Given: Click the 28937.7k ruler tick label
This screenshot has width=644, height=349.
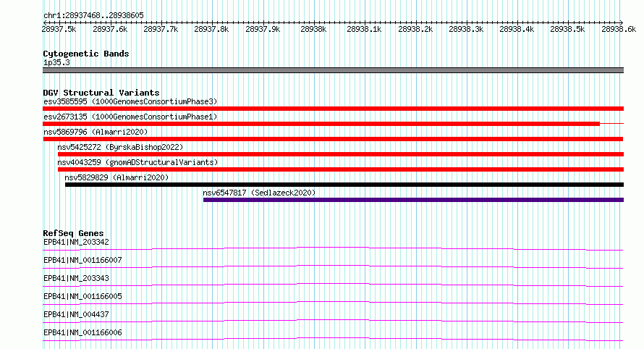Looking at the screenshot, I should click(x=161, y=29).
